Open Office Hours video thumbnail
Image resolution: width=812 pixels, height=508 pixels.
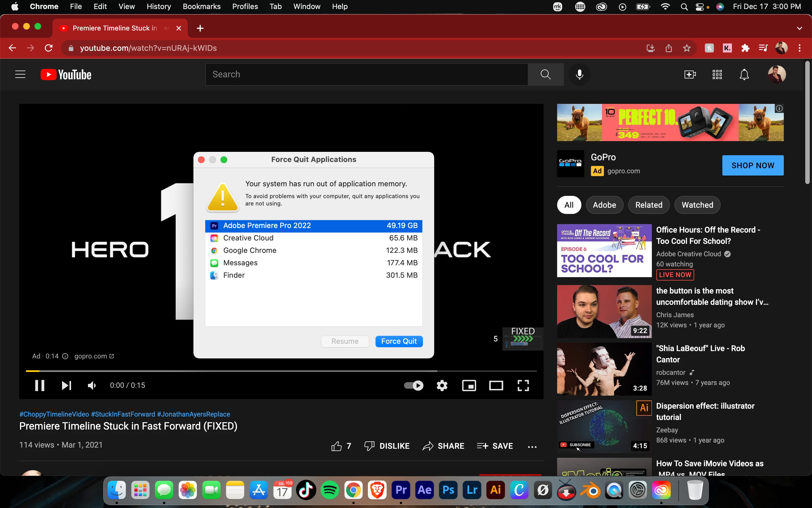coord(604,251)
